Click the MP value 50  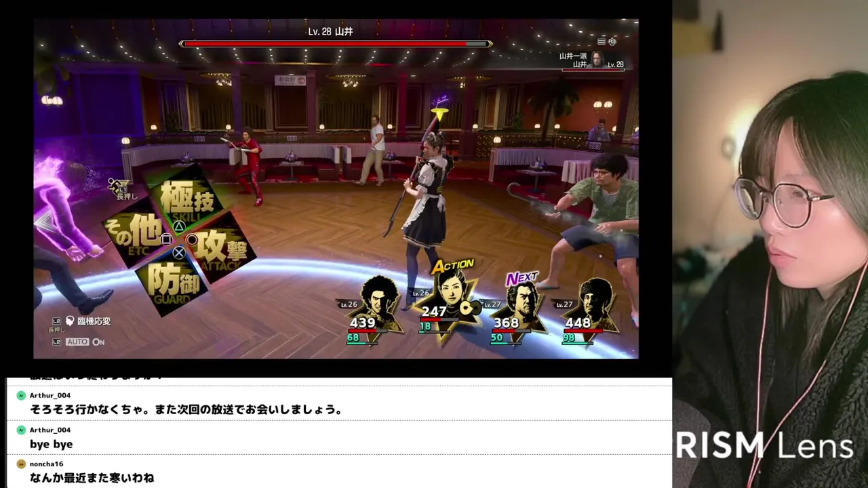(497, 338)
